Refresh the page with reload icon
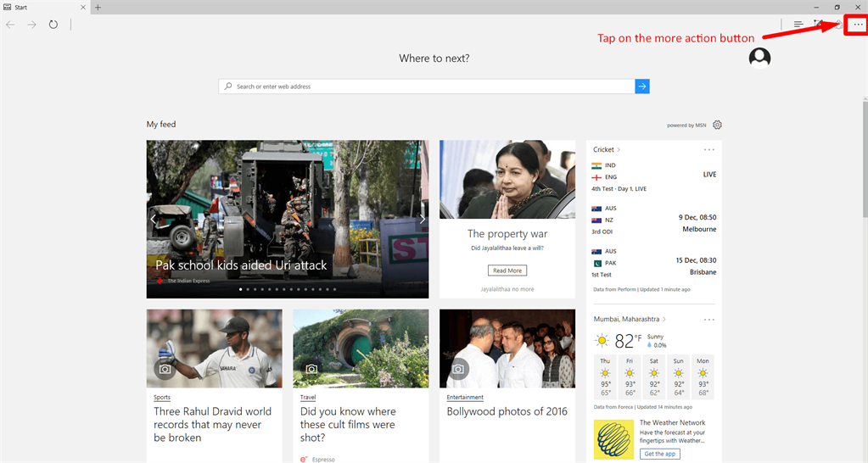 [x=53, y=25]
